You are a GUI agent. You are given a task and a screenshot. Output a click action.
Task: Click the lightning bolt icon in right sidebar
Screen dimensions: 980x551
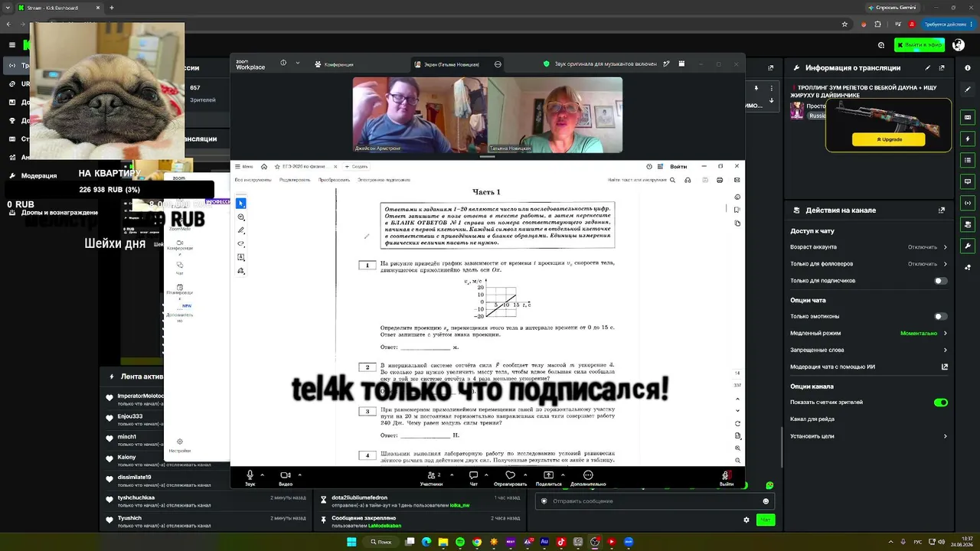click(x=969, y=139)
